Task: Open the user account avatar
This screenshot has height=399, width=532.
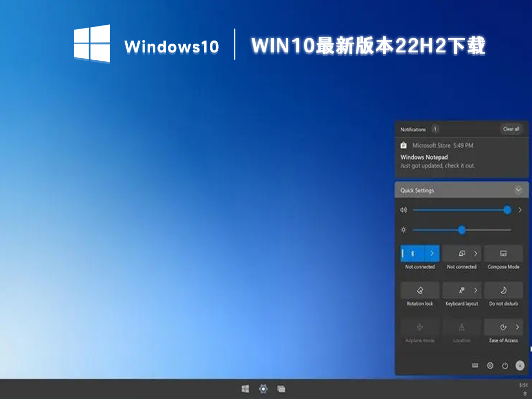Action: click(520, 366)
